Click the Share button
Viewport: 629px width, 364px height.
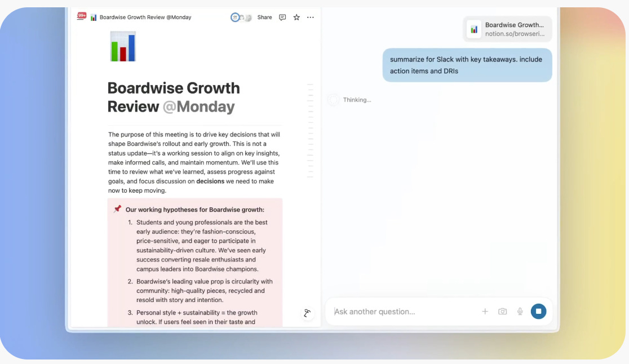point(264,17)
